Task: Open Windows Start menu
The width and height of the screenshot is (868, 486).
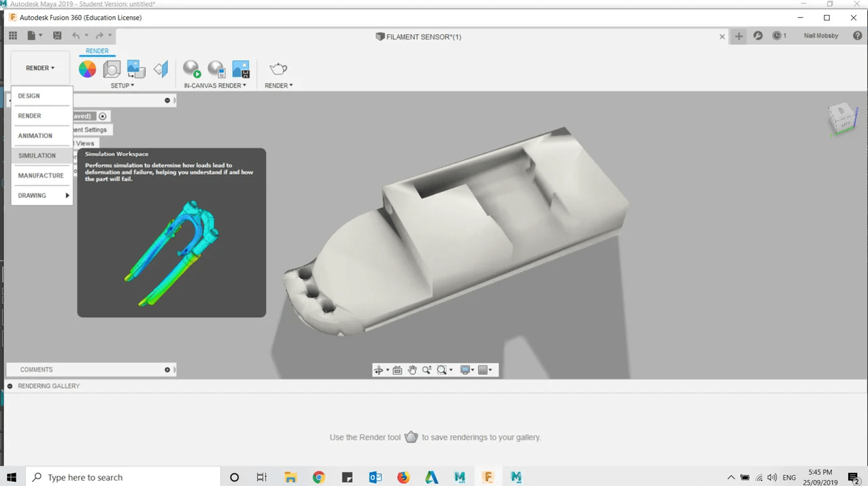Action: point(12,477)
